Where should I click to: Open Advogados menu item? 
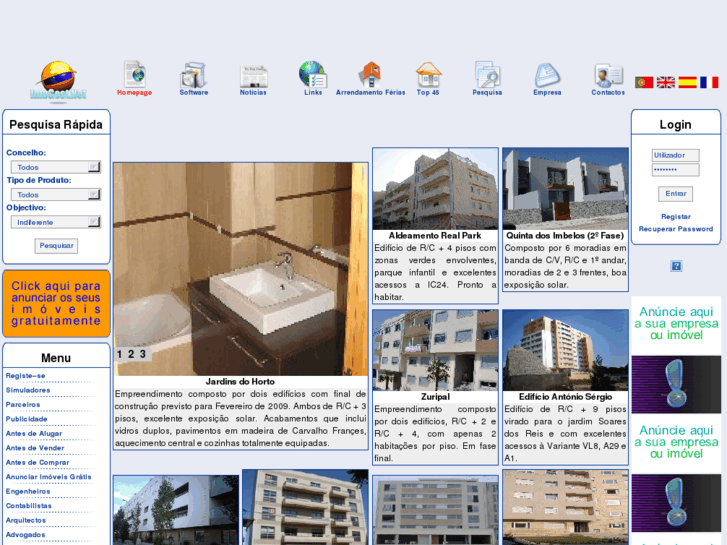26,534
